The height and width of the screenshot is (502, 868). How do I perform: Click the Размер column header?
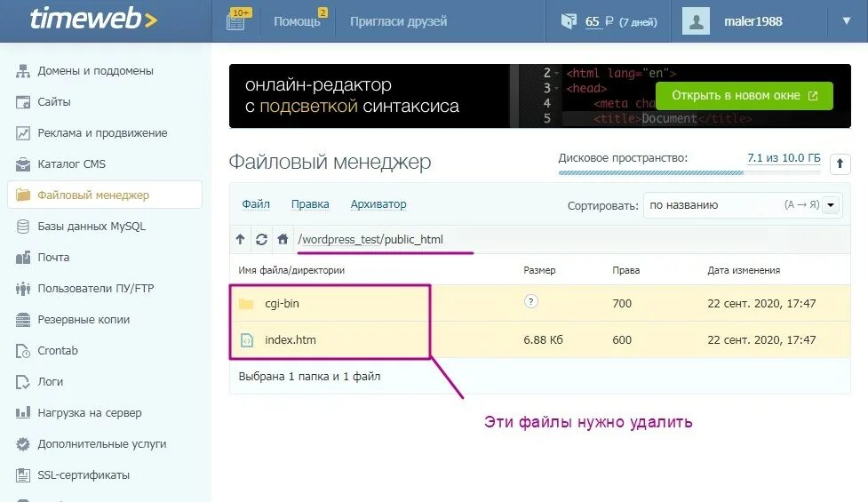[539, 270]
